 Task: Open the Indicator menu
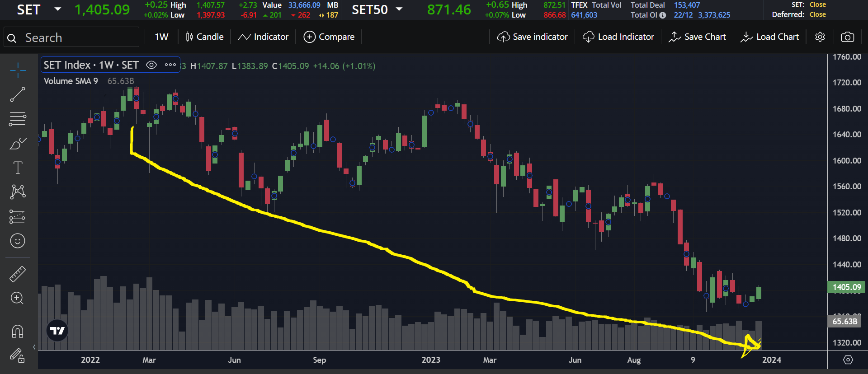263,37
